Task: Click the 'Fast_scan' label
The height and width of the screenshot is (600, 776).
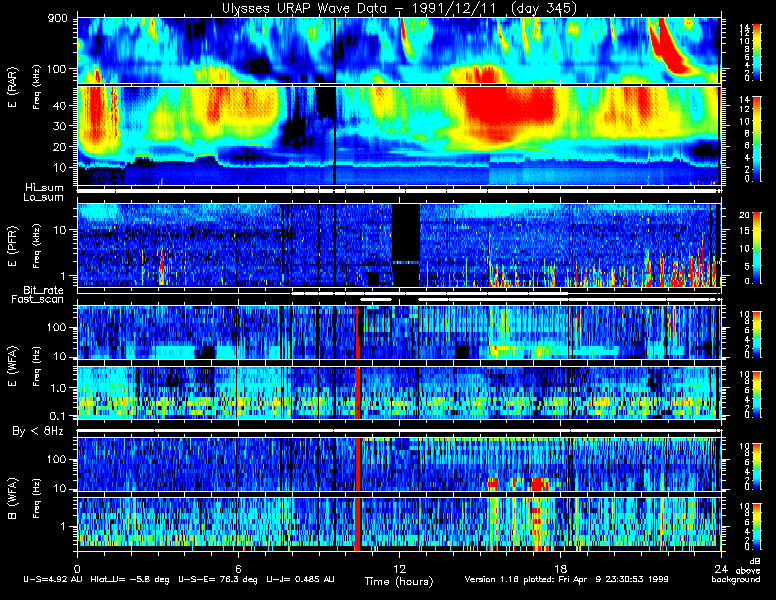Action: [x=38, y=300]
